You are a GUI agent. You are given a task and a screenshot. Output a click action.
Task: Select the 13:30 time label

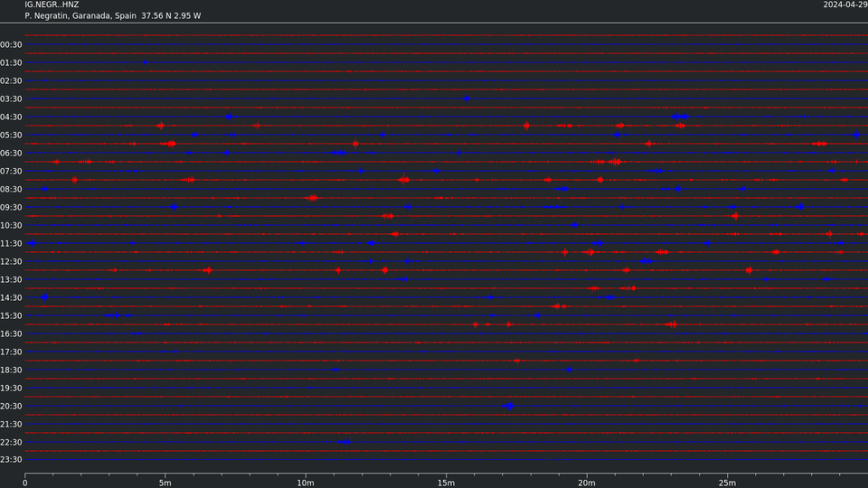pos(11,280)
